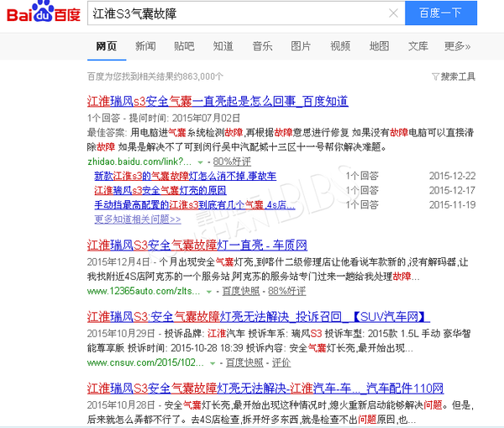
Task: Click the date 2015-12-22
Action: click(452, 176)
